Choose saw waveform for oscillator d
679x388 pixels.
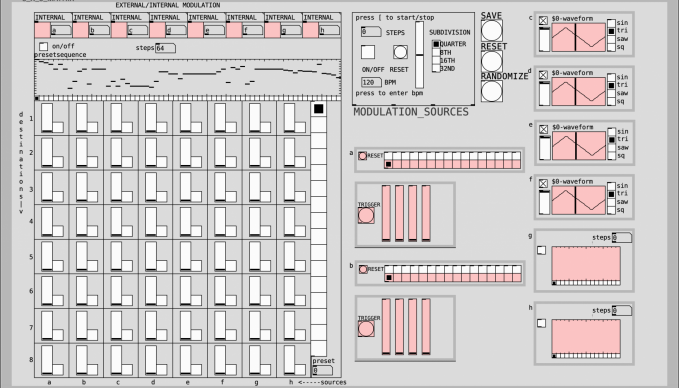(611, 94)
